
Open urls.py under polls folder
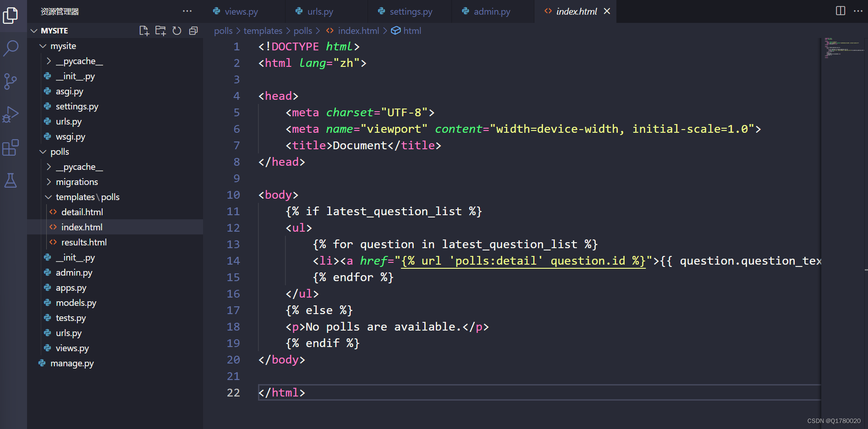(x=115, y=333)
